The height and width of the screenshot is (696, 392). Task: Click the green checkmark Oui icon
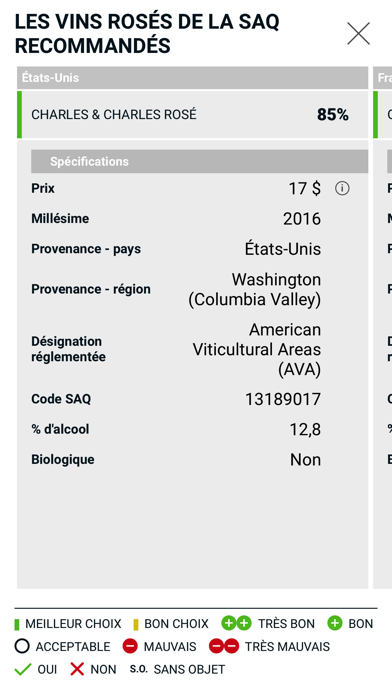point(23,669)
